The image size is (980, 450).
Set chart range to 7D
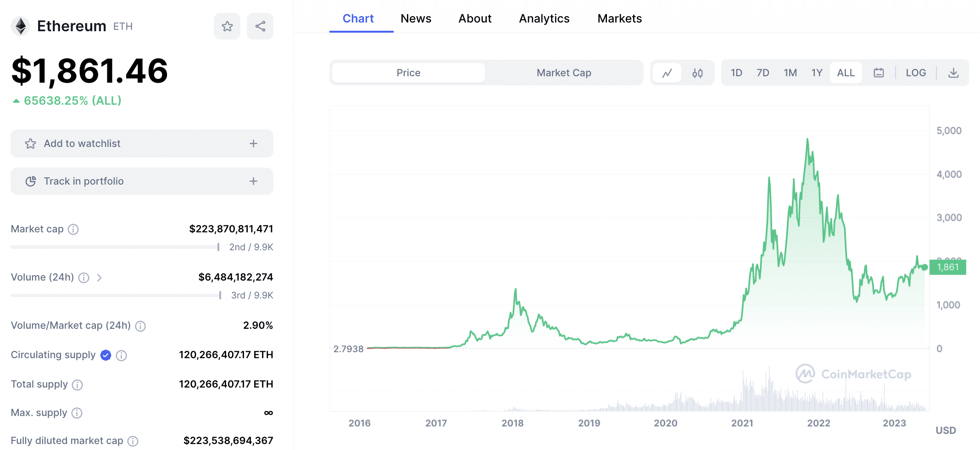click(763, 73)
